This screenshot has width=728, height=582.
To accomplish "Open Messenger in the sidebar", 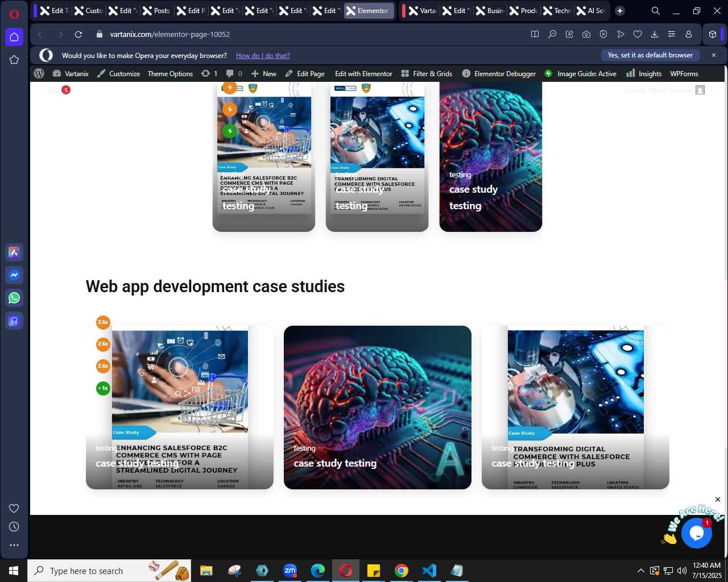I will [14, 275].
